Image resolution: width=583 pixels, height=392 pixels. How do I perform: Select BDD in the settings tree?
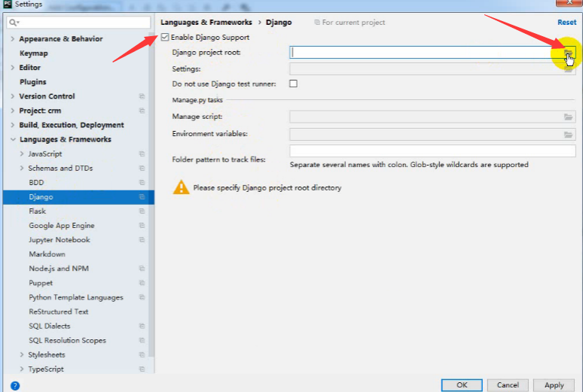click(36, 182)
